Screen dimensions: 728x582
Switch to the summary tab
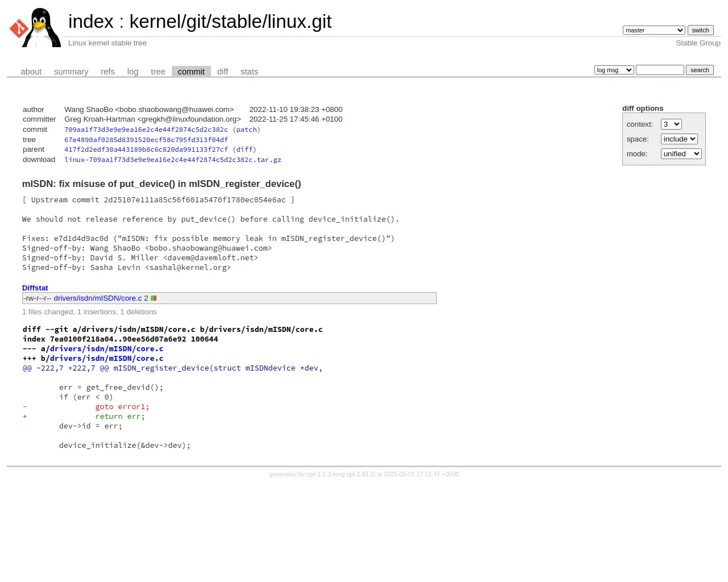(71, 72)
